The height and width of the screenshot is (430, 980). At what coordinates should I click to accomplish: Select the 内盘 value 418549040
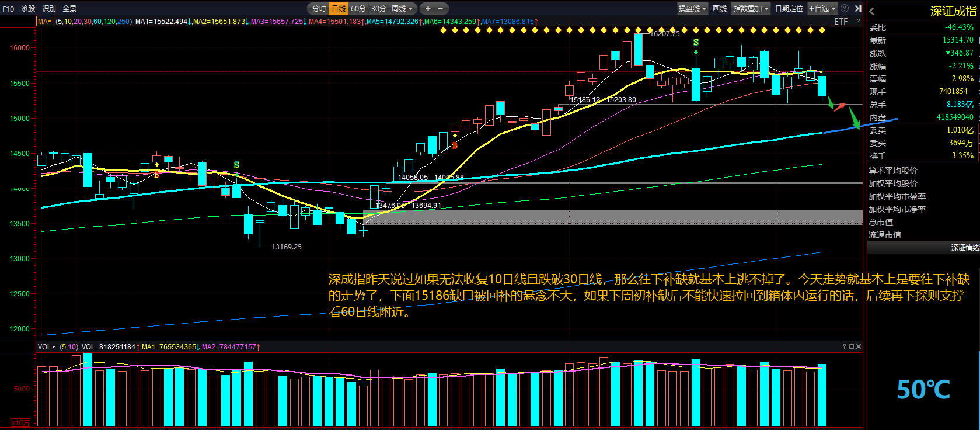[x=955, y=117]
